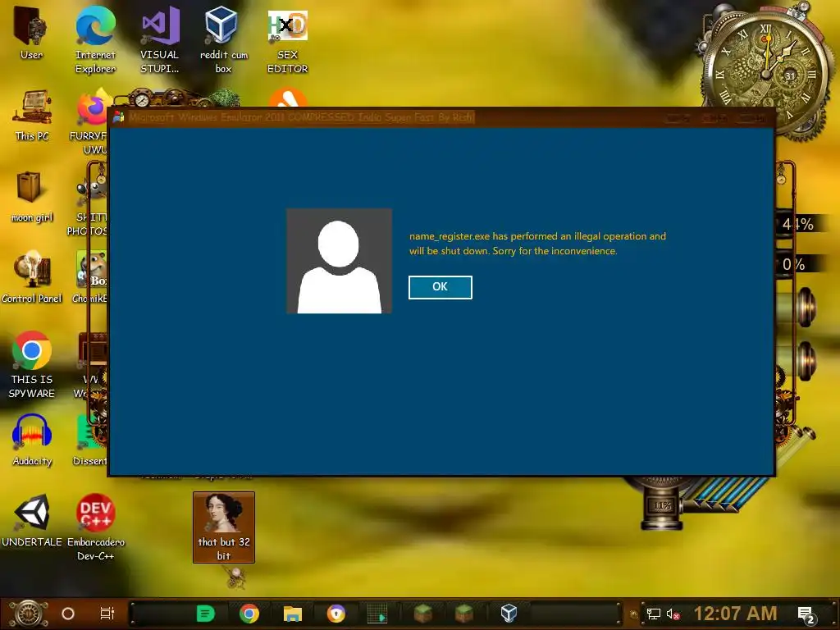Open the green chat app on taskbar
This screenshot has height=630, width=840.
point(205,614)
